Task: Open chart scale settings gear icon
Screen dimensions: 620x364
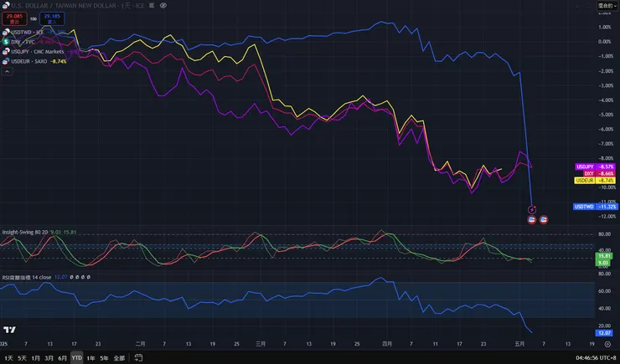Action: (607, 344)
